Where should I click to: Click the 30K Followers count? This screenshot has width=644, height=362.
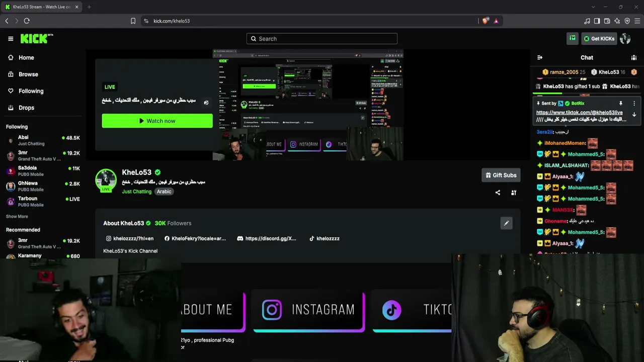173,223
